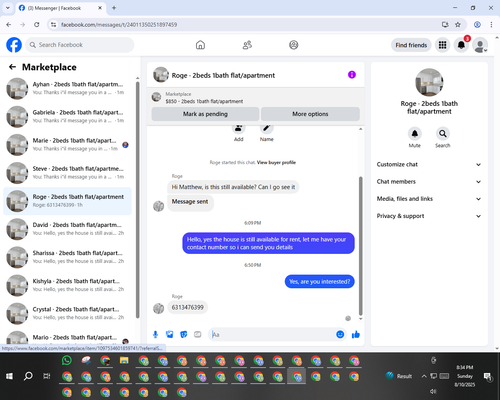Image resolution: width=500 pixels, height=400 pixels.
Task: Click More options button
Action: tap(310, 114)
